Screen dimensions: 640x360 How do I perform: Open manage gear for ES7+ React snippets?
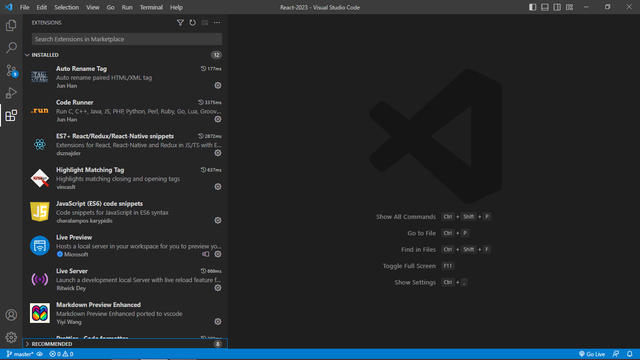pyautogui.click(x=218, y=153)
